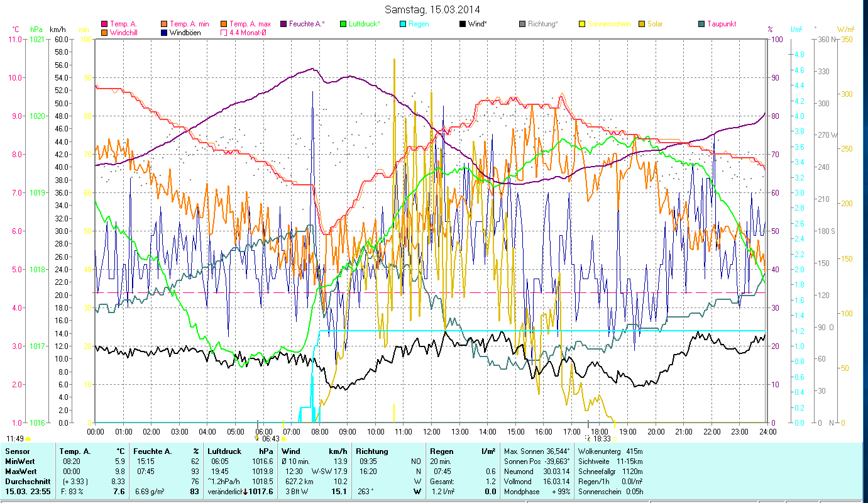This screenshot has width=868, height=503.
Task: Click the '18:33' sunset time marker
Action: coord(602,439)
